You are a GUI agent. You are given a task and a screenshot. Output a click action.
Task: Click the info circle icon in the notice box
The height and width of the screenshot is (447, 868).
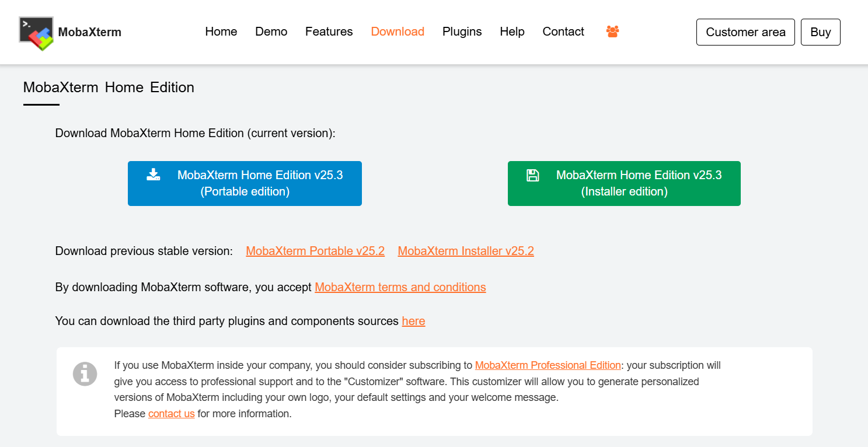pos(85,373)
